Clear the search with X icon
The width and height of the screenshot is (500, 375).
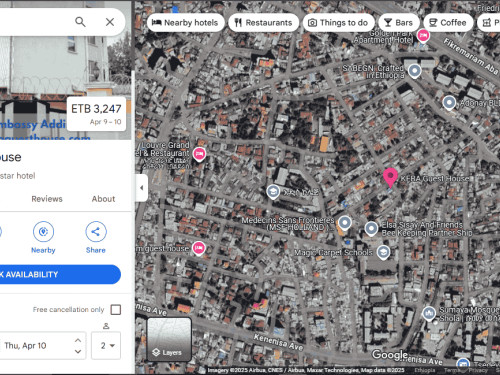[110, 22]
